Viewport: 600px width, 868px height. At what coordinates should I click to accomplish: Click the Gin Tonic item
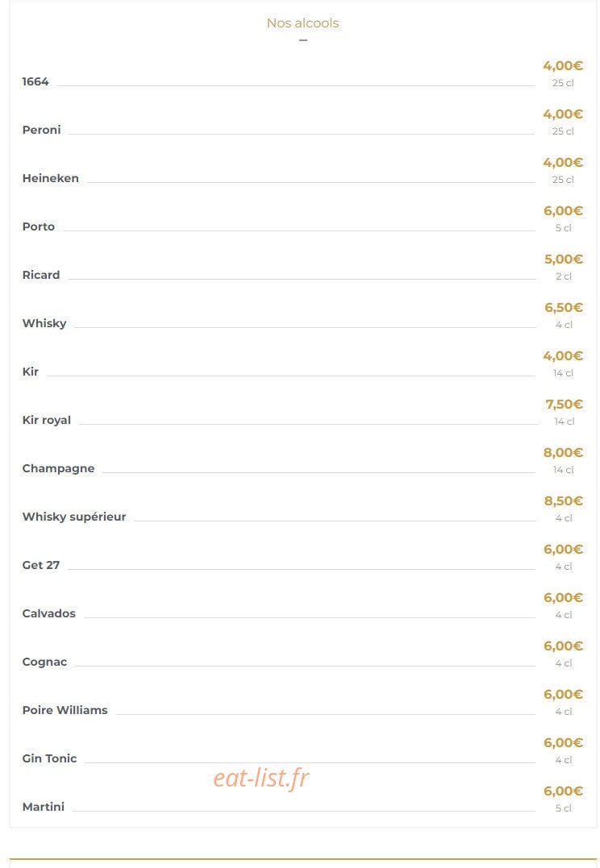tap(49, 758)
